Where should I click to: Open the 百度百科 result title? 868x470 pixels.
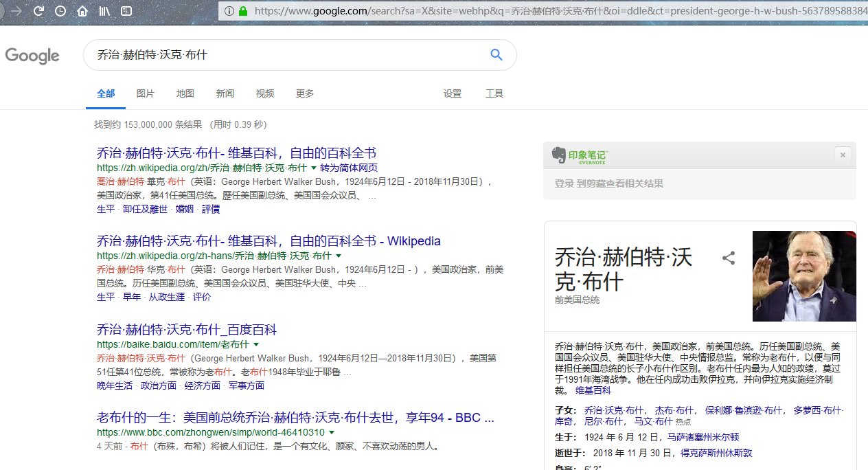tap(187, 330)
